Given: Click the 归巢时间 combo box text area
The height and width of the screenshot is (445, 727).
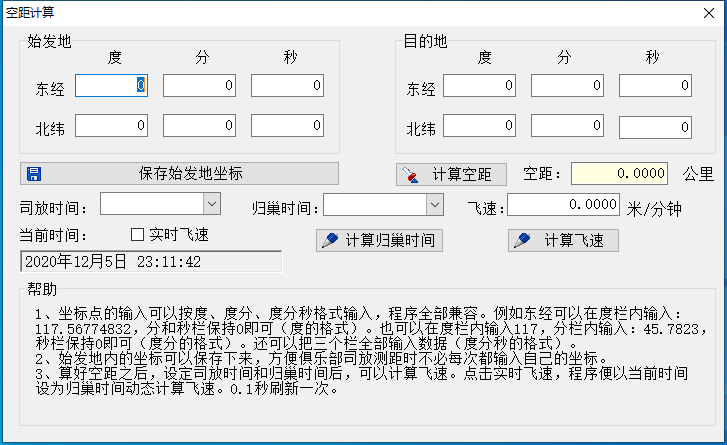Looking at the screenshot, I should 375,204.
